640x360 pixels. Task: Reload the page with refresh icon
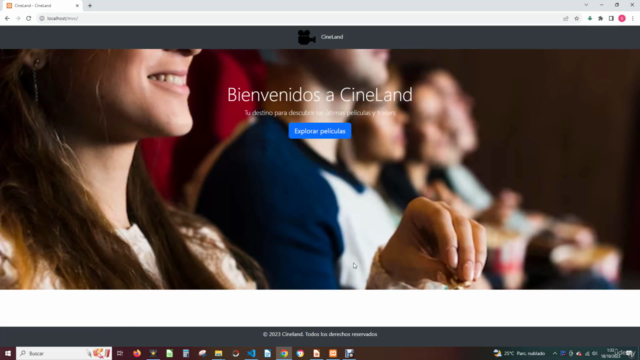[x=29, y=18]
